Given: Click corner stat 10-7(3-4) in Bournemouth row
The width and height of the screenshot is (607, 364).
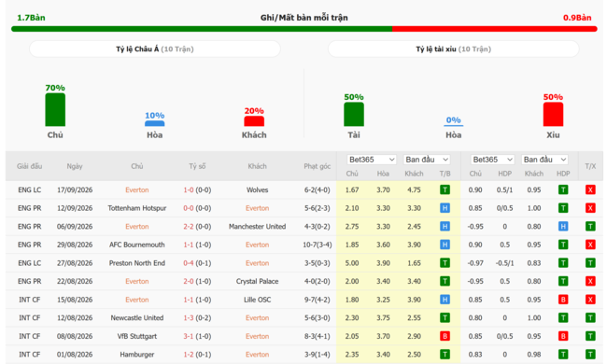Looking at the screenshot, I should (318, 245).
